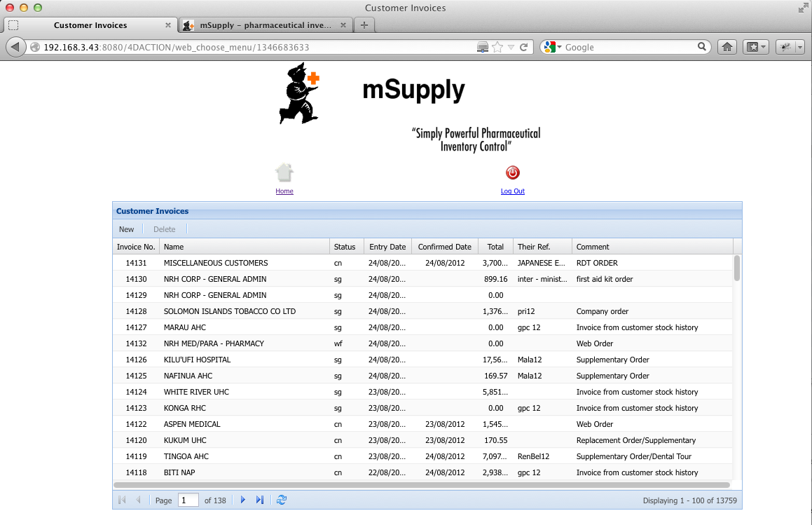The width and height of the screenshot is (812, 525).
Task: Click the Google search magnifier icon
Action: 702,47
